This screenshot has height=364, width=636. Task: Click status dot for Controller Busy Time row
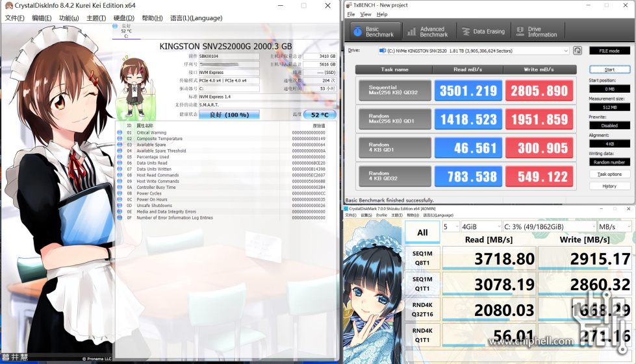pyautogui.click(x=120, y=187)
